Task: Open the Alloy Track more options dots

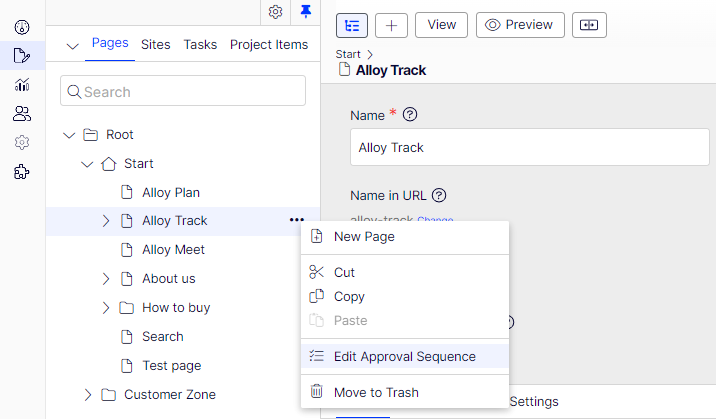Action: [x=295, y=220]
